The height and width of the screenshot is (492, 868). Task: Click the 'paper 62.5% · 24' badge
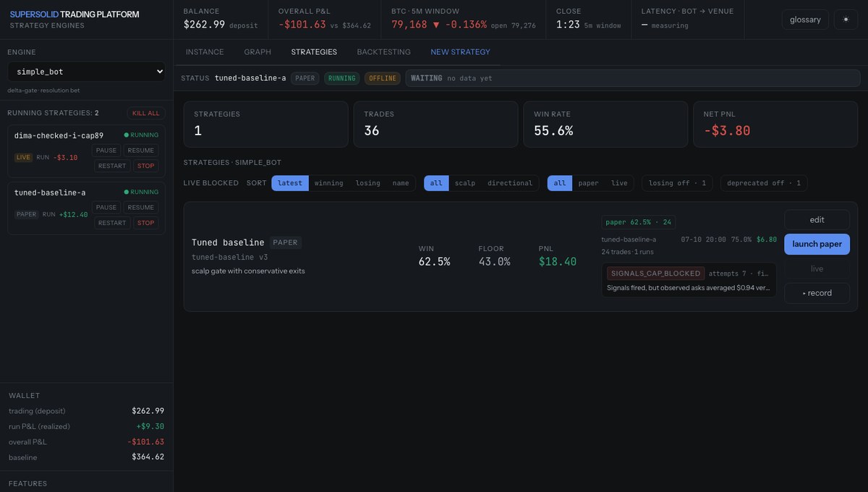[x=639, y=222]
